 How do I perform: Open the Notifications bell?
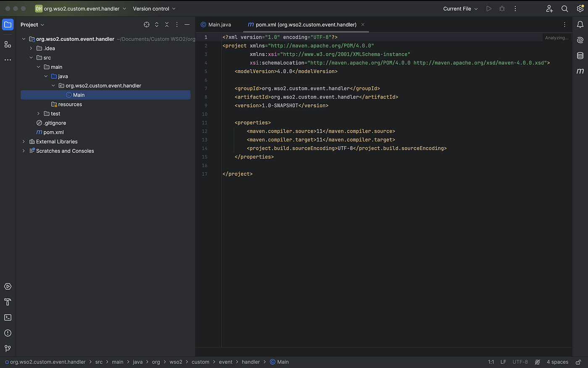[x=580, y=25]
